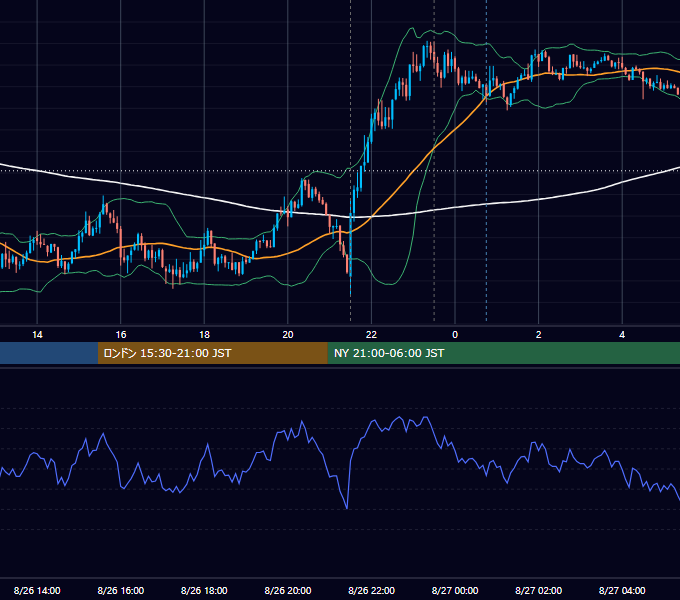Click the '14' hour label on the price chart axis

click(37, 335)
